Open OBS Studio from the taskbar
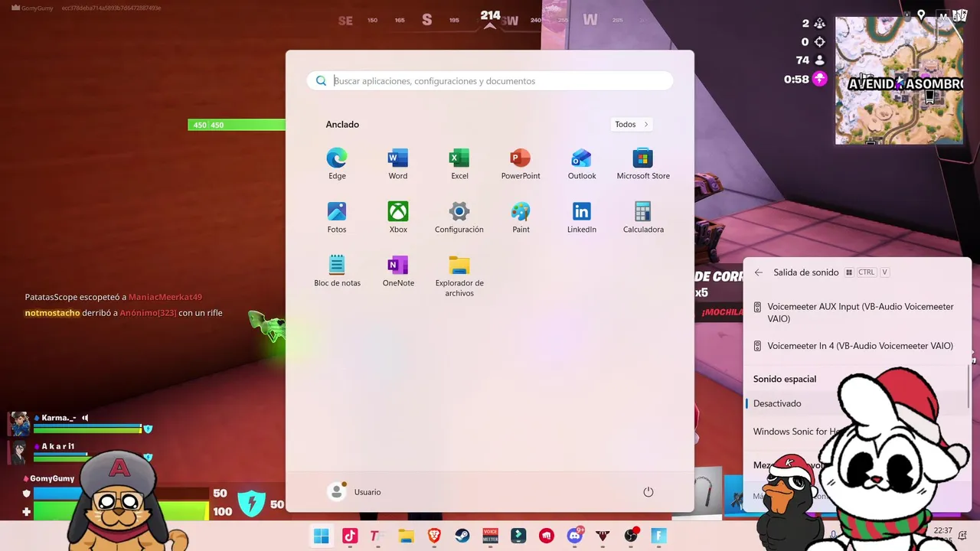 pyautogui.click(x=631, y=536)
